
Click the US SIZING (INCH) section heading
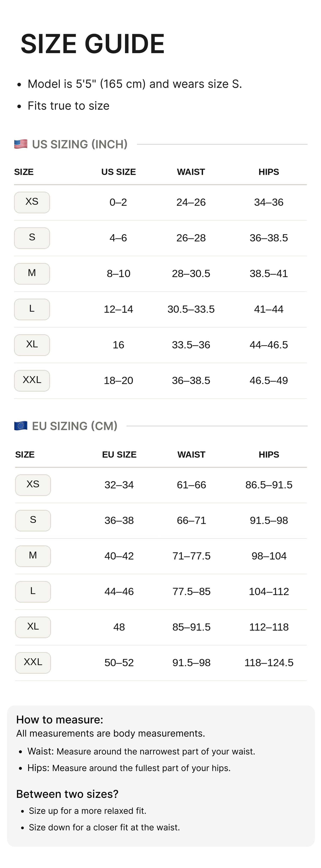click(80, 144)
